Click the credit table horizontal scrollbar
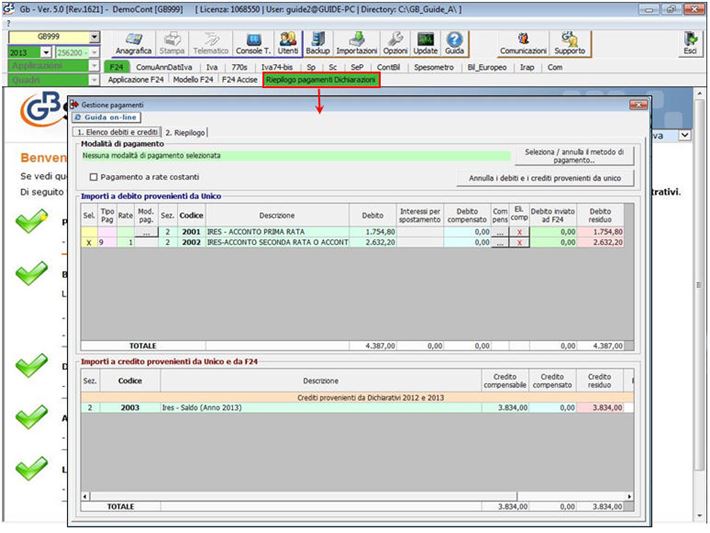Viewport: 710px width, 533px height. click(304, 496)
